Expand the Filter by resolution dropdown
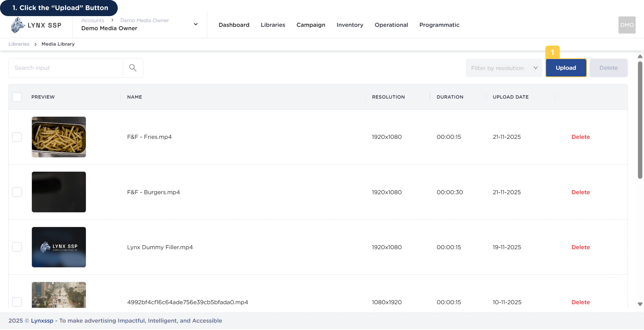 tap(504, 68)
